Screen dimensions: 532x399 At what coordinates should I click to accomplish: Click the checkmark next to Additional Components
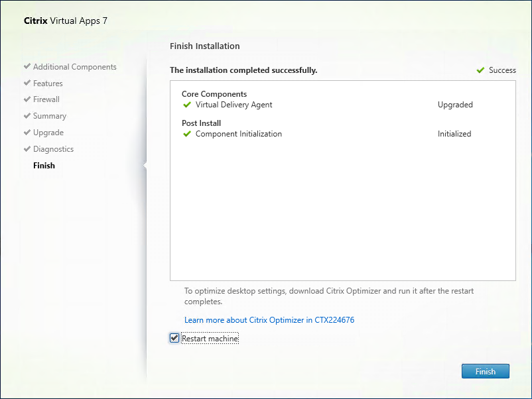(27, 66)
